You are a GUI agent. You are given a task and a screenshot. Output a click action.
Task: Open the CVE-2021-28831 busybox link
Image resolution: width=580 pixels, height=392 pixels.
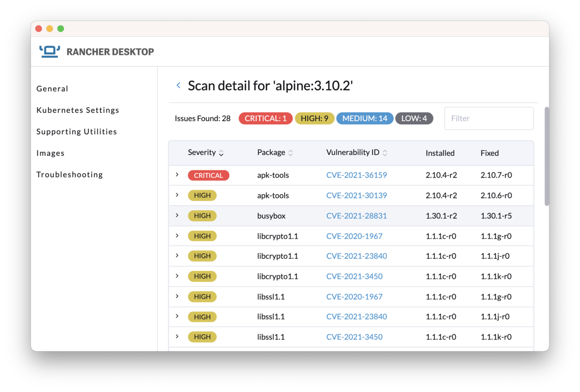point(357,216)
